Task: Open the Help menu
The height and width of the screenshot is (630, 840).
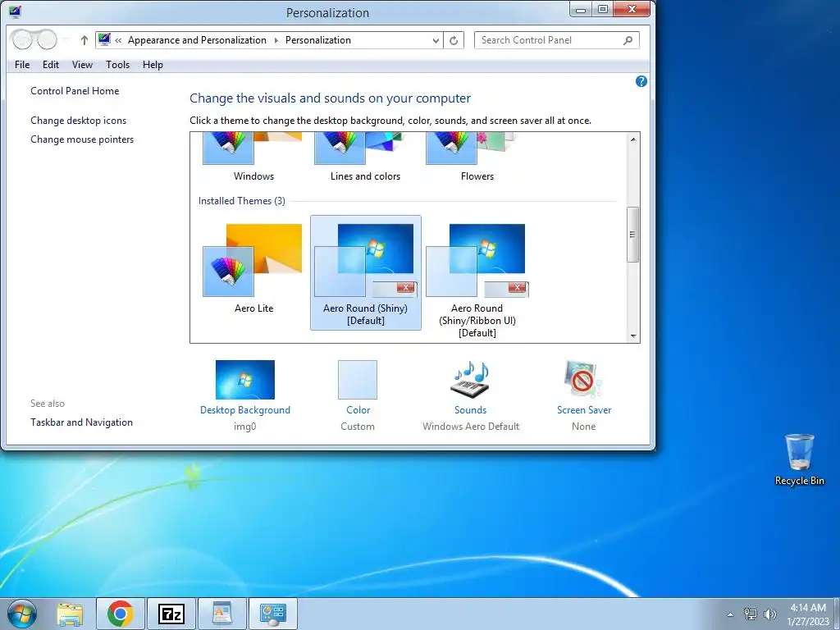Action: (153, 65)
